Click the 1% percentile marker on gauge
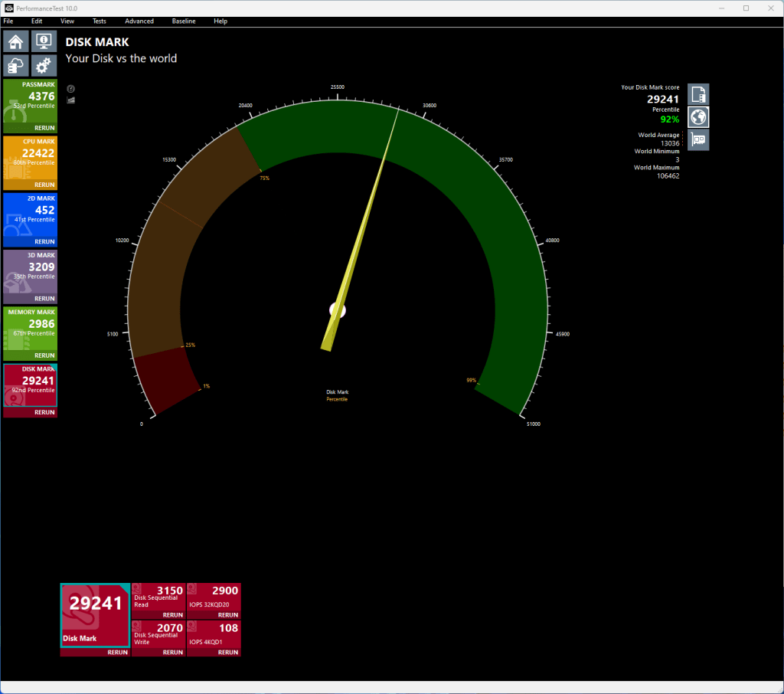Image resolution: width=784 pixels, height=694 pixels. click(207, 386)
